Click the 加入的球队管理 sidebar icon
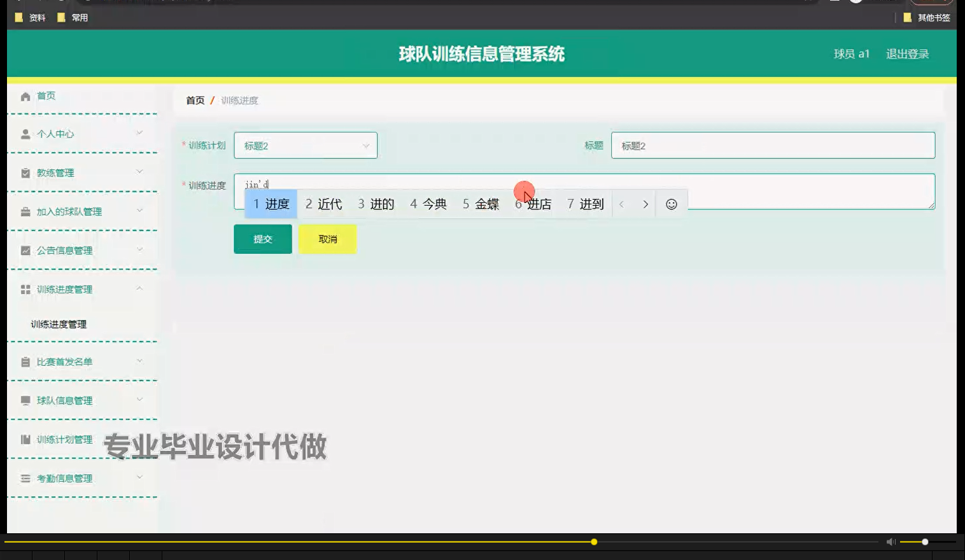The height and width of the screenshot is (560, 965). pyautogui.click(x=25, y=211)
